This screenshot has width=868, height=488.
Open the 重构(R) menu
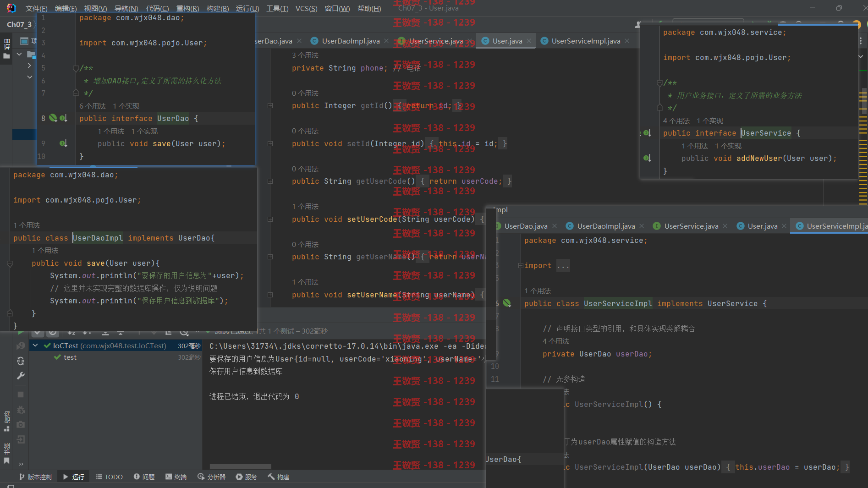187,8
